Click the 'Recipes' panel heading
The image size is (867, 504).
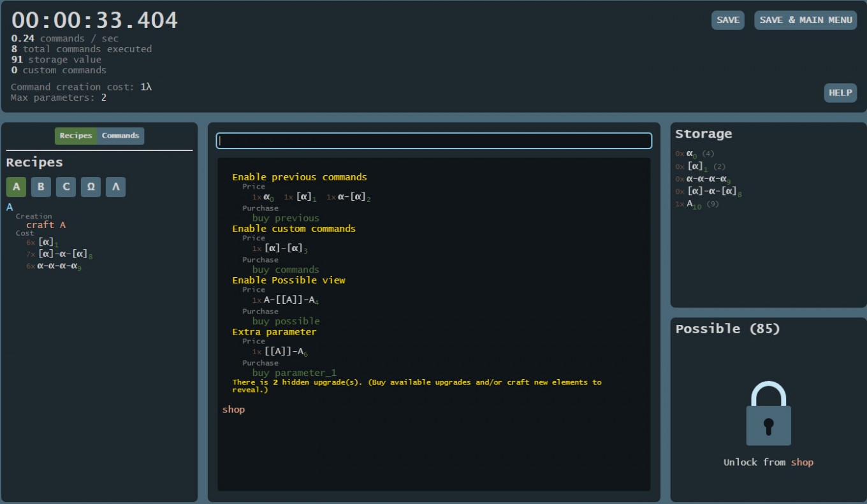[34, 162]
